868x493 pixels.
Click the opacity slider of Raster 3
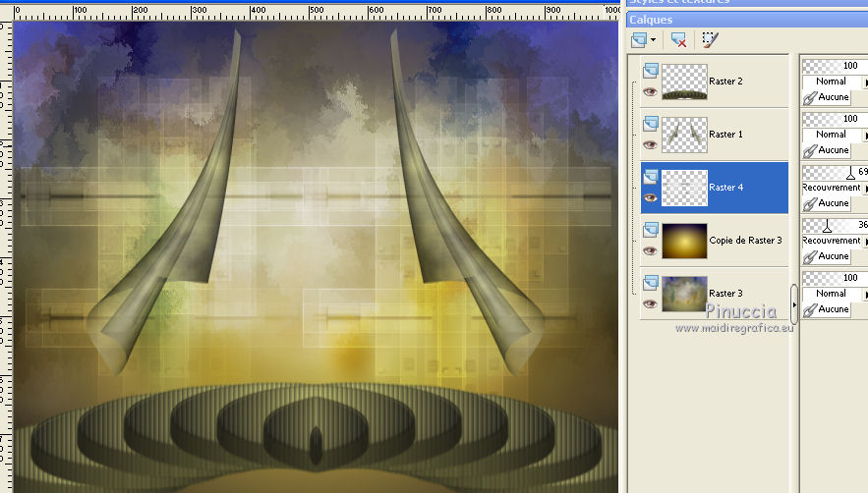(x=835, y=278)
